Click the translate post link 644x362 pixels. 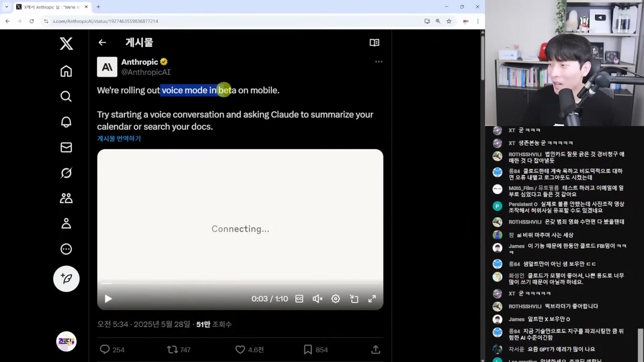pos(119,138)
